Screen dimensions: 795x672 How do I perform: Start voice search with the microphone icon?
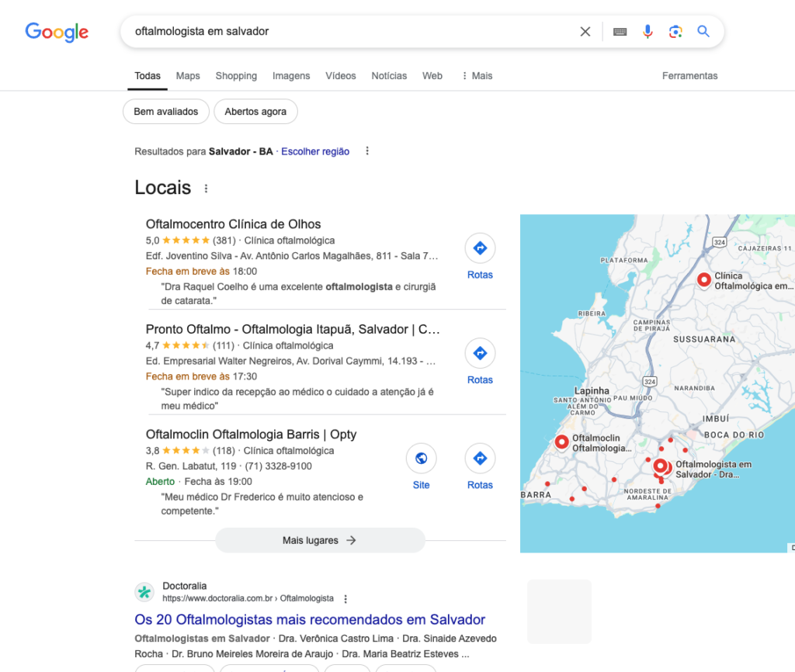click(x=647, y=31)
